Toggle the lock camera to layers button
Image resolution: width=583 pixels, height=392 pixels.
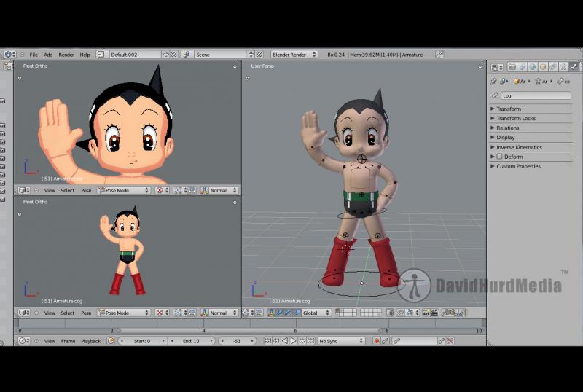[x=390, y=313]
